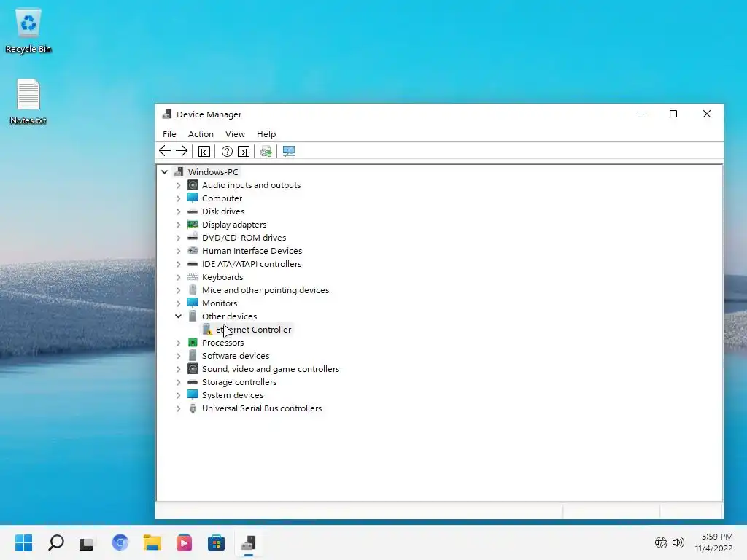Expand the Software devices category

(x=178, y=356)
